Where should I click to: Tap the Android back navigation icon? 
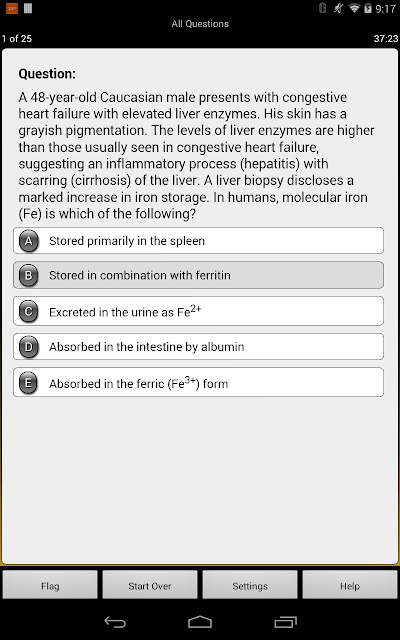(x=115, y=622)
